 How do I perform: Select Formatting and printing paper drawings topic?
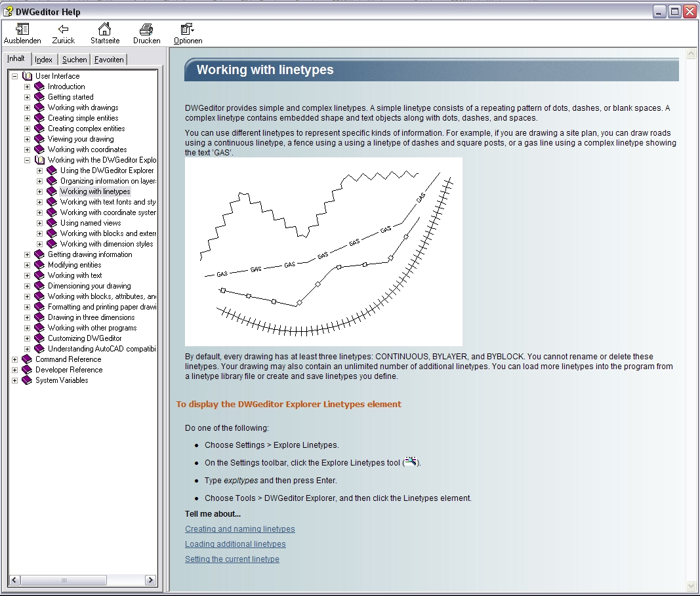click(102, 307)
